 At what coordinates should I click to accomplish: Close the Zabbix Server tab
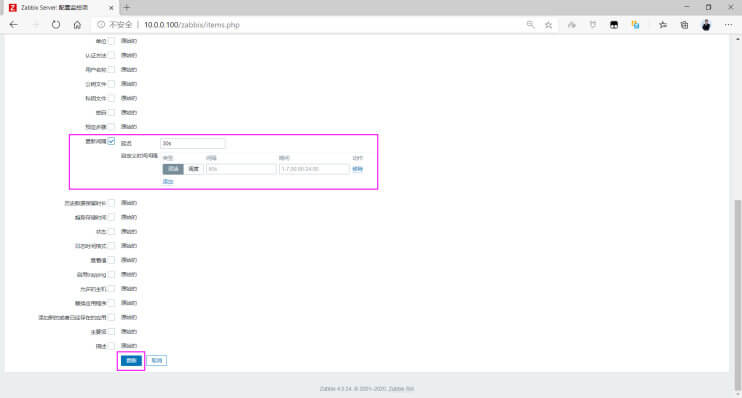point(111,8)
